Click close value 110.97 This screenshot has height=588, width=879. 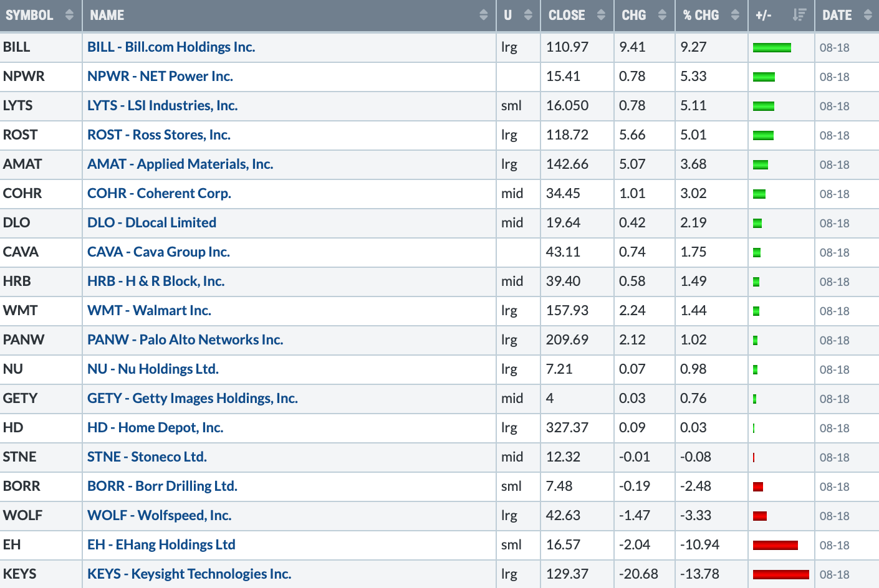567,47
